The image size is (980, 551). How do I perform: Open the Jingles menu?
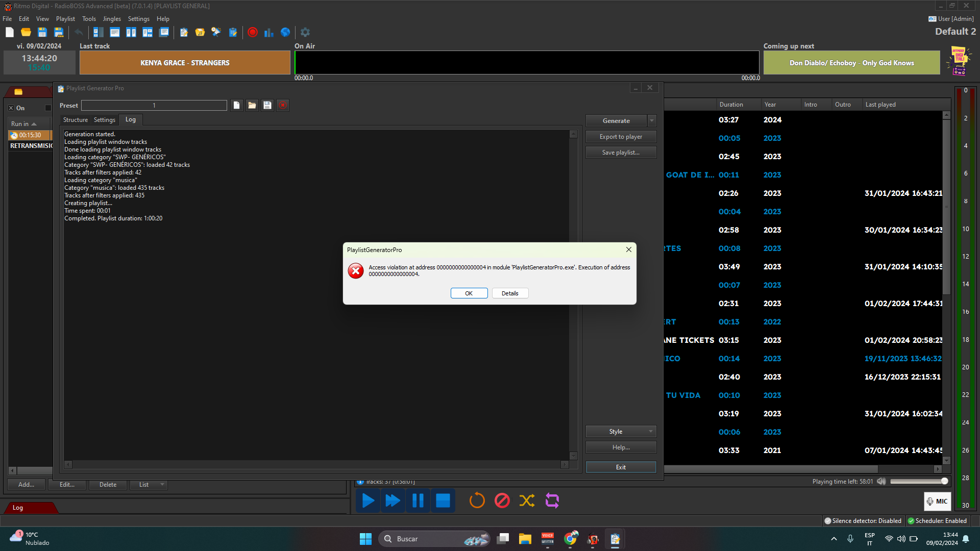tap(112, 19)
